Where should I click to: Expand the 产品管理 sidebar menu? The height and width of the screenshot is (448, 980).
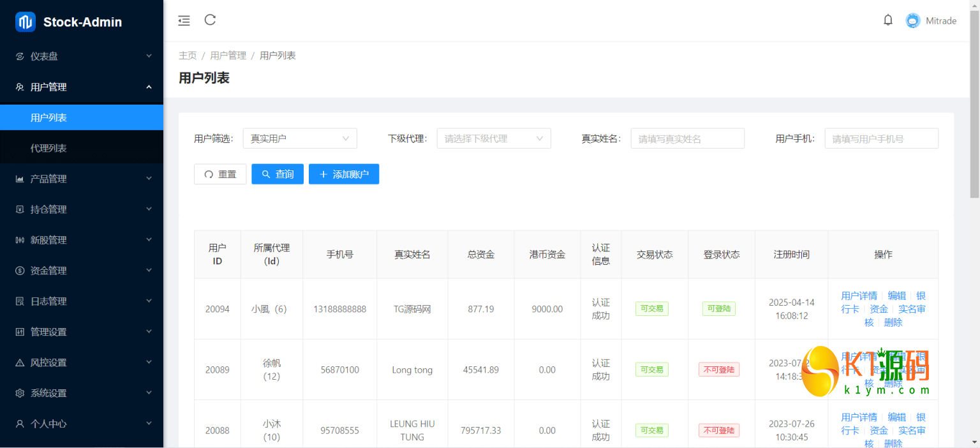[x=82, y=179]
